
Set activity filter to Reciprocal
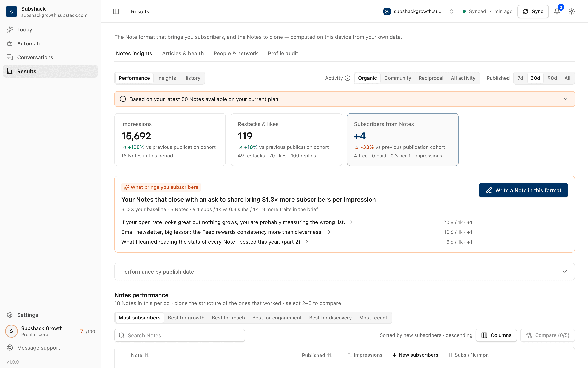[431, 78]
